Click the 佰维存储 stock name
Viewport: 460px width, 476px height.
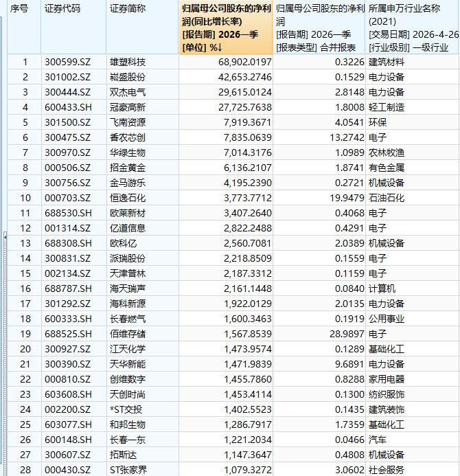tap(128, 334)
